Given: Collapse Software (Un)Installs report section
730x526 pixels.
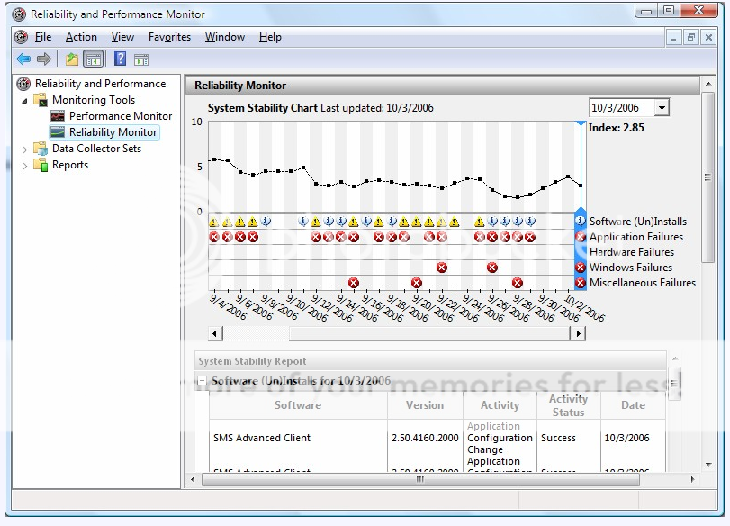Looking at the screenshot, I should pyautogui.click(x=202, y=382).
